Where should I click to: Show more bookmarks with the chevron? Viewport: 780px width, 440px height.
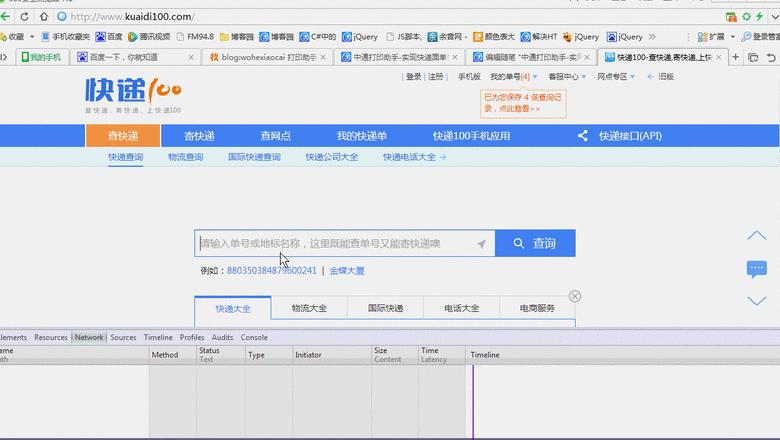click(x=652, y=37)
